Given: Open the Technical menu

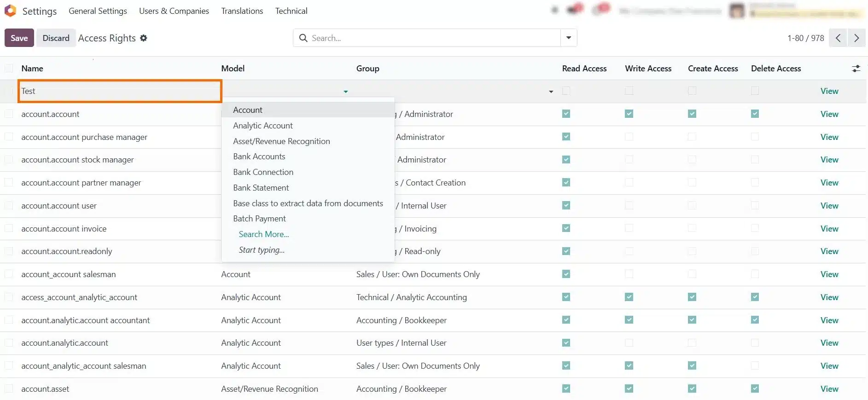Looking at the screenshot, I should (291, 11).
